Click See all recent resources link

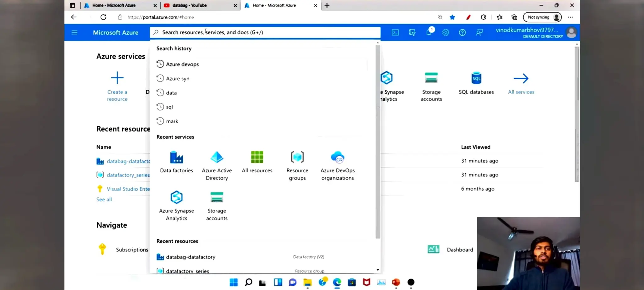click(x=104, y=199)
